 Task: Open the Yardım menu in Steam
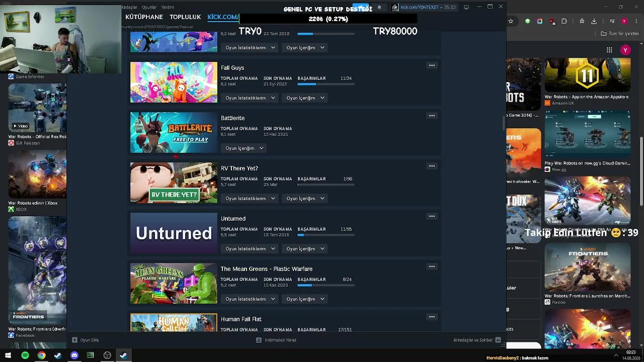pyautogui.click(x=168, y=8)
